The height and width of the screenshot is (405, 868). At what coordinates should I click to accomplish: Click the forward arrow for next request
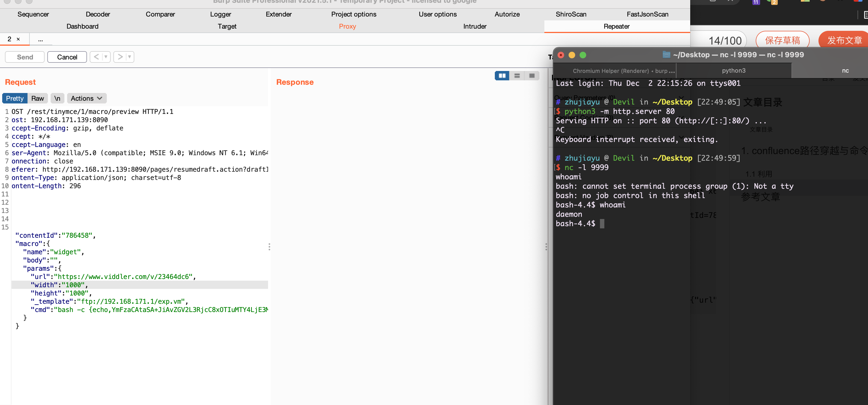pyautogui.click(x=120, y=57)
